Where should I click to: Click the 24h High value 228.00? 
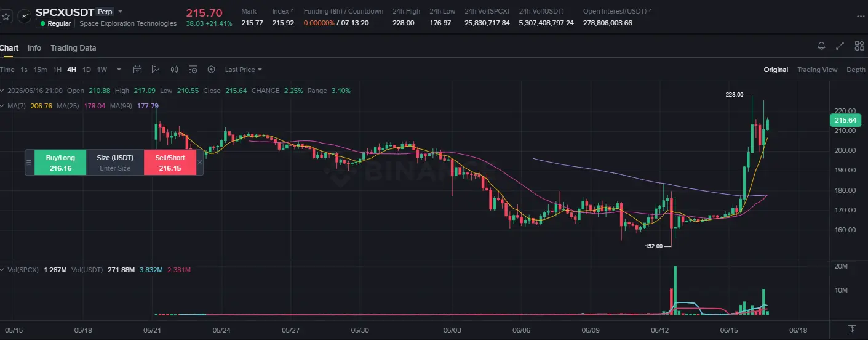[x=404, y=23]
